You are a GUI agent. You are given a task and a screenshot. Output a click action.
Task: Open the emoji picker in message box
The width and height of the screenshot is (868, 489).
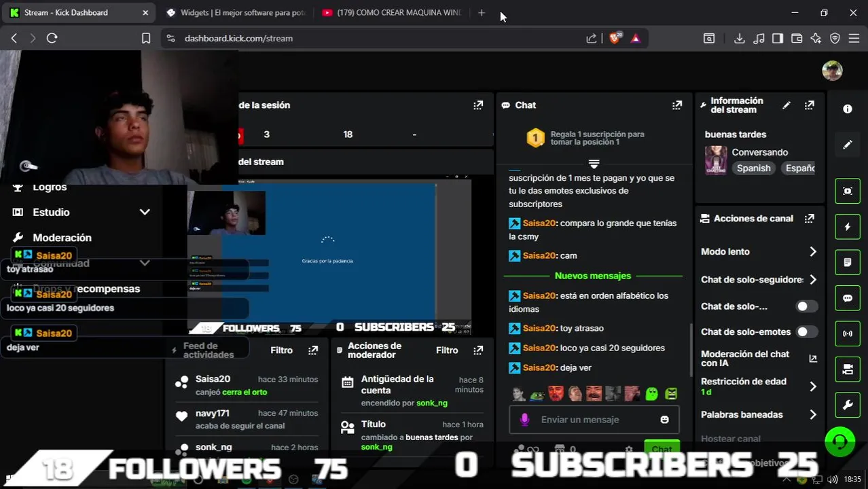coord(664,420)
